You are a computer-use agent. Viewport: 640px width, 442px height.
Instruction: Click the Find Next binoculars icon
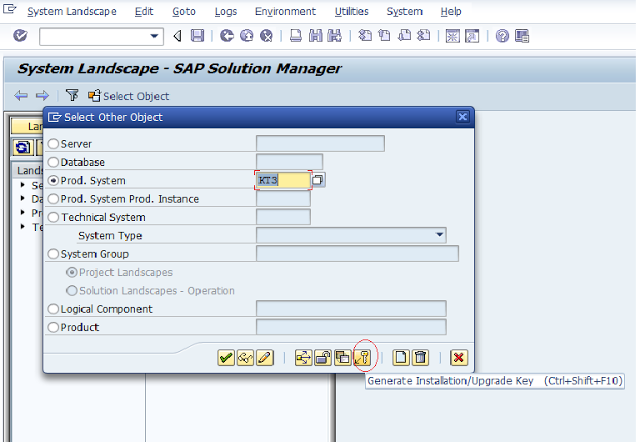pos(334,36)
